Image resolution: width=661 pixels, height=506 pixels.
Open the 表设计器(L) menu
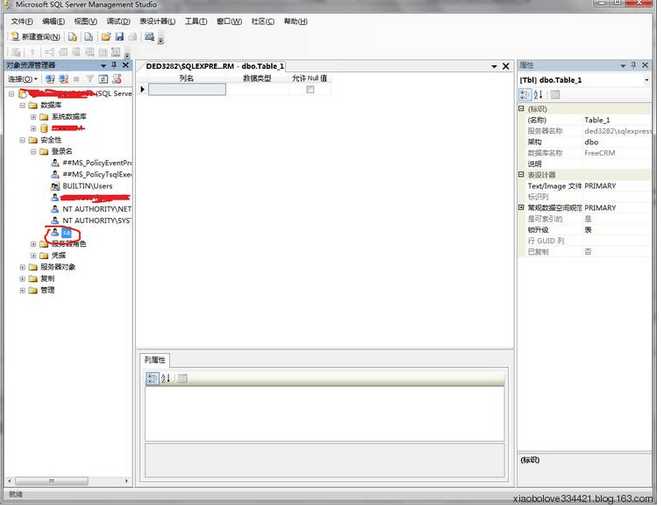click(x=157, y=21)
